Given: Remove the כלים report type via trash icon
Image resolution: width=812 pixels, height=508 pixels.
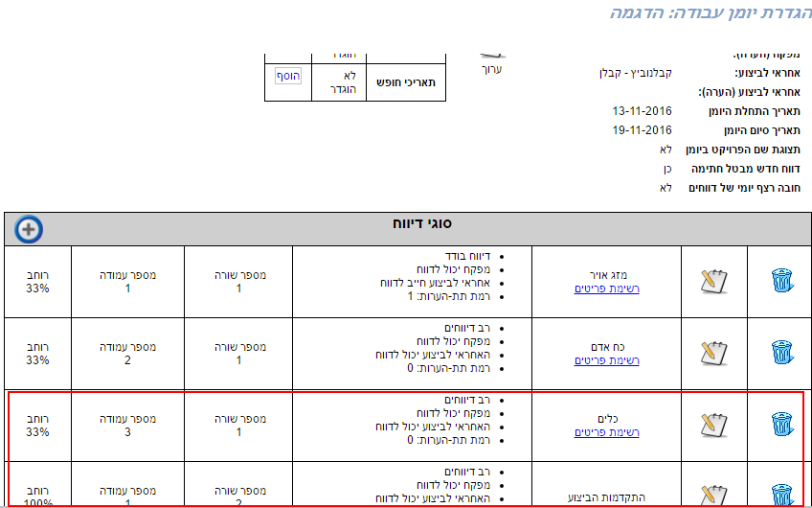Looking at the screenshot, I should tap(782, 424).
